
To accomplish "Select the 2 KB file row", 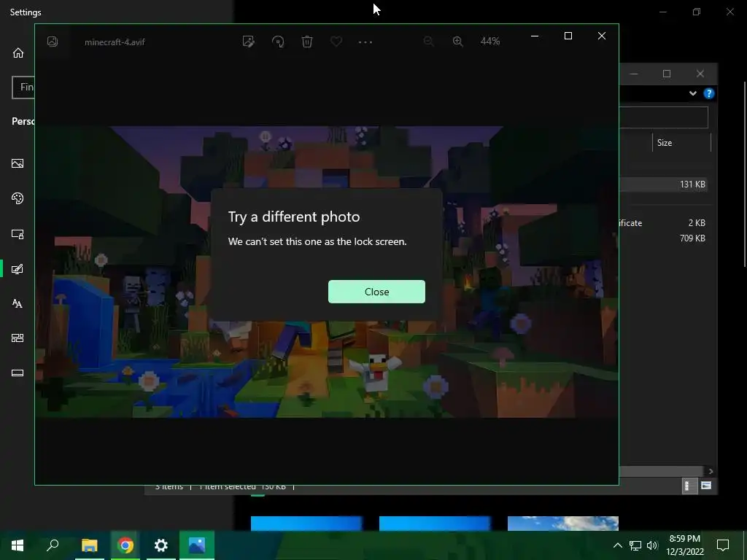I will [x=663, y=223].
